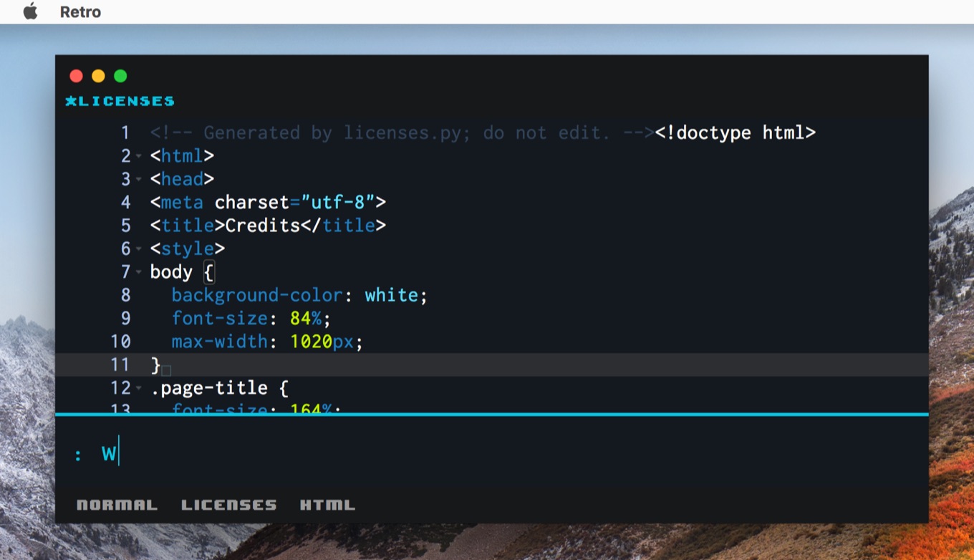Click NORMAL mode indicator in status bar

pyautogui.click(x=117, y=505)
